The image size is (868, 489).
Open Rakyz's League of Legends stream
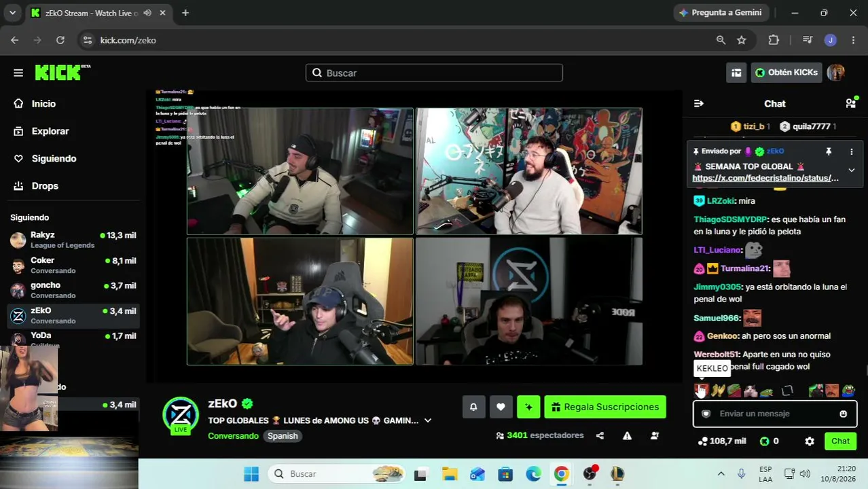point(73,240)
